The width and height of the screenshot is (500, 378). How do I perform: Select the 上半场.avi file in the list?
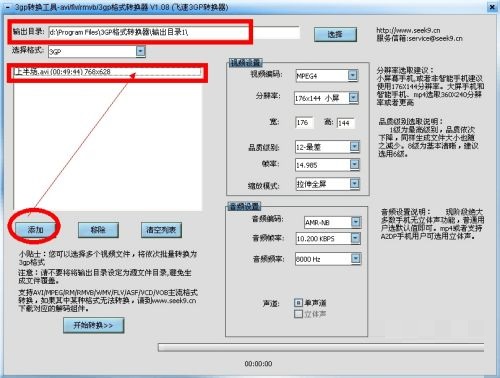point(107,72)
